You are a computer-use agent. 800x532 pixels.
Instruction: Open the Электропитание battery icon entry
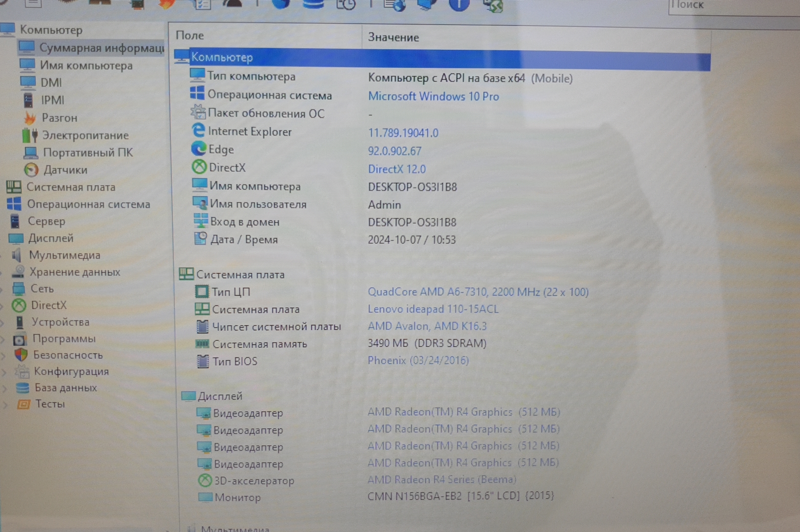(x=30, y=135)
